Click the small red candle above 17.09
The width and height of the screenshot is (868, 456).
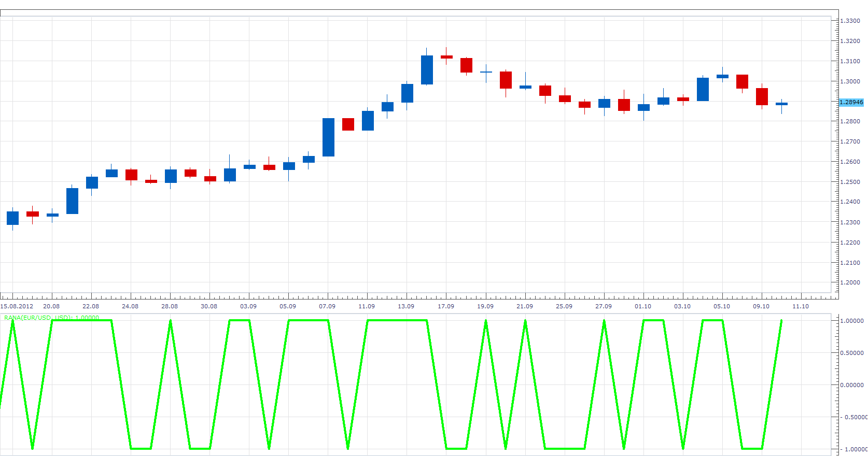[x=446, y=56]
